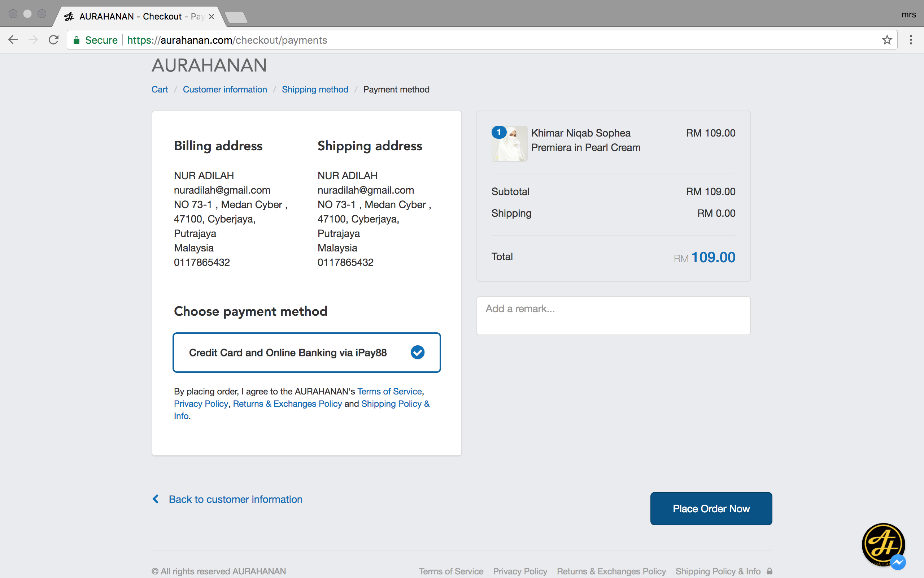924x578 pixels.
Task: Go to Cart breadcrumb
Action: click(160, 90)
